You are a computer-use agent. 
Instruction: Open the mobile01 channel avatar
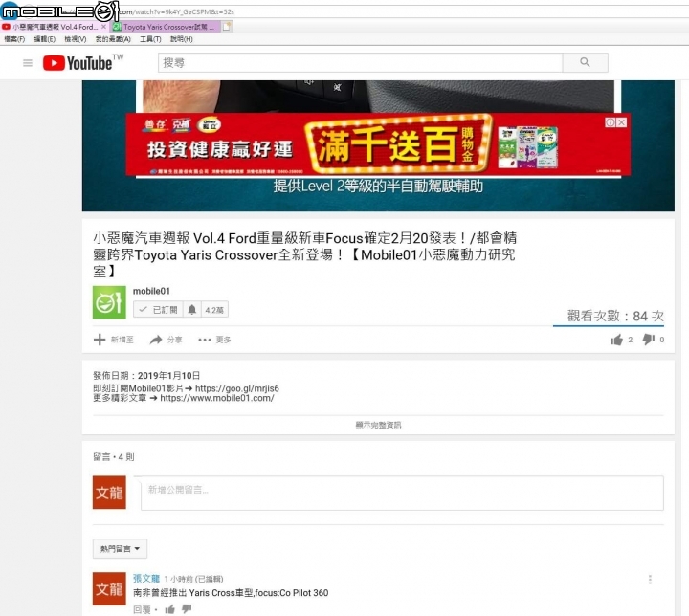point(109,302)
